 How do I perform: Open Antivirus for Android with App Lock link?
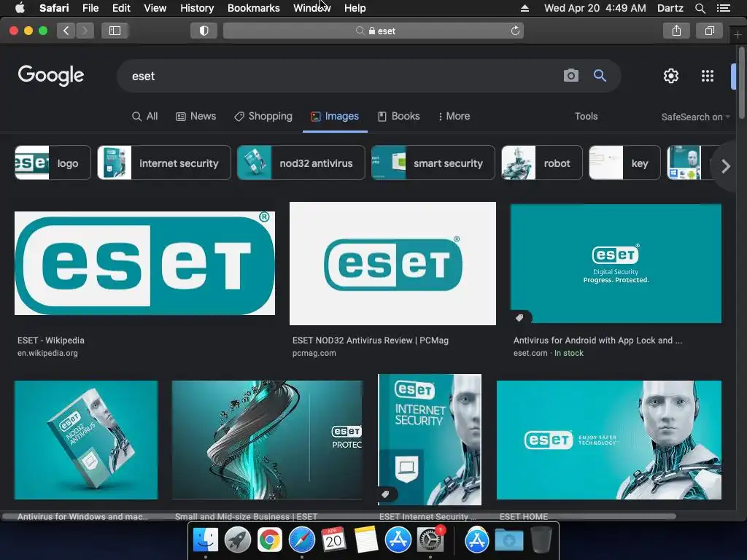click(598, 341)
